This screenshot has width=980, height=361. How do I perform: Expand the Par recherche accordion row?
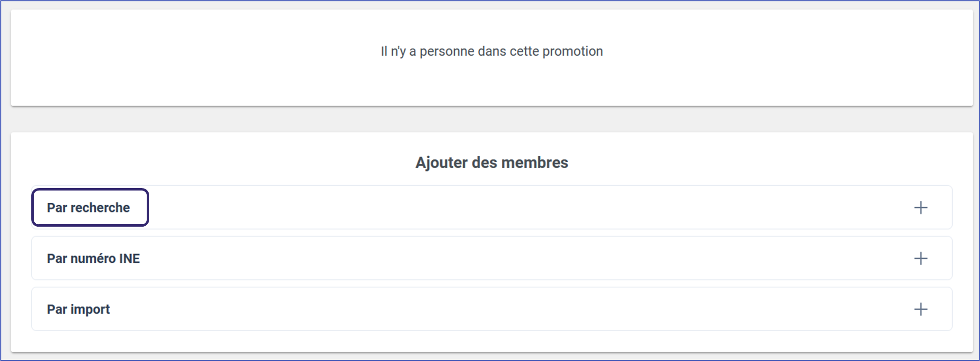tap(489, 208)
